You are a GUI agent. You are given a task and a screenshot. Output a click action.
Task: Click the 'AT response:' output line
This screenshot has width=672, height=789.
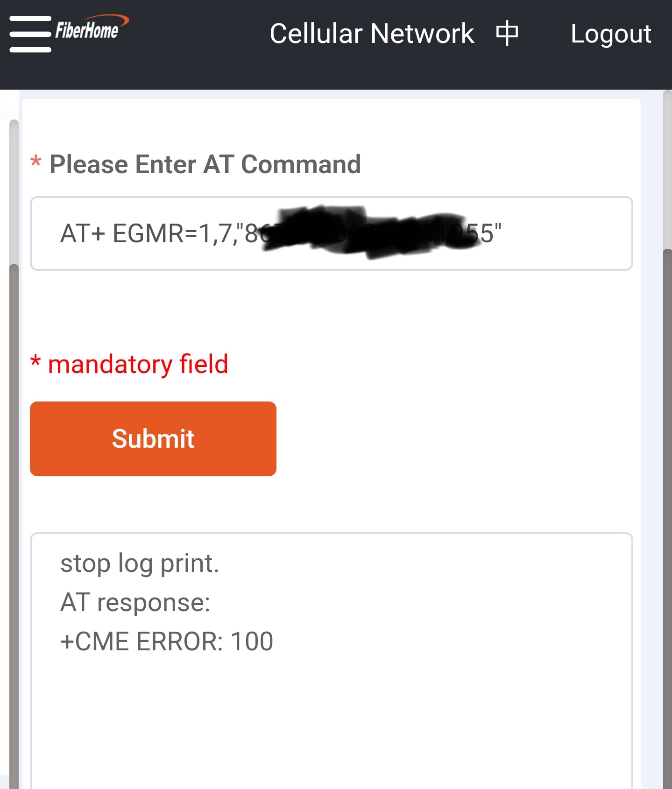[135, 602]
